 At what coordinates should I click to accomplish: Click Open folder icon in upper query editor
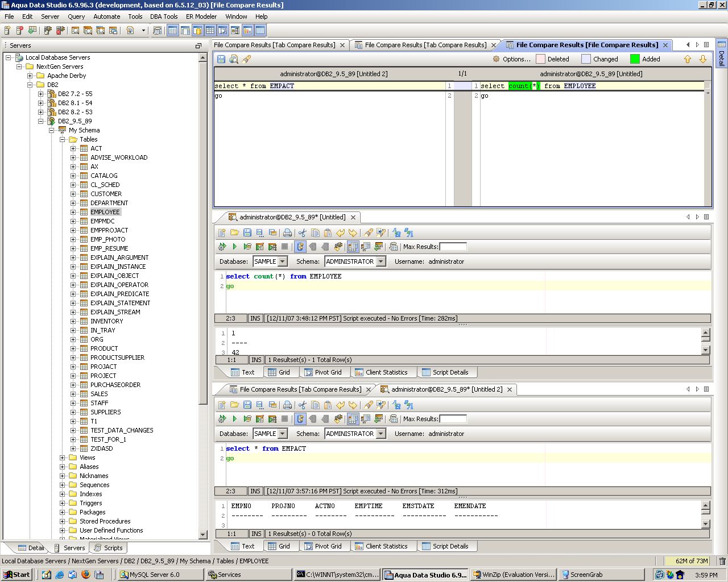click(234, 232)
